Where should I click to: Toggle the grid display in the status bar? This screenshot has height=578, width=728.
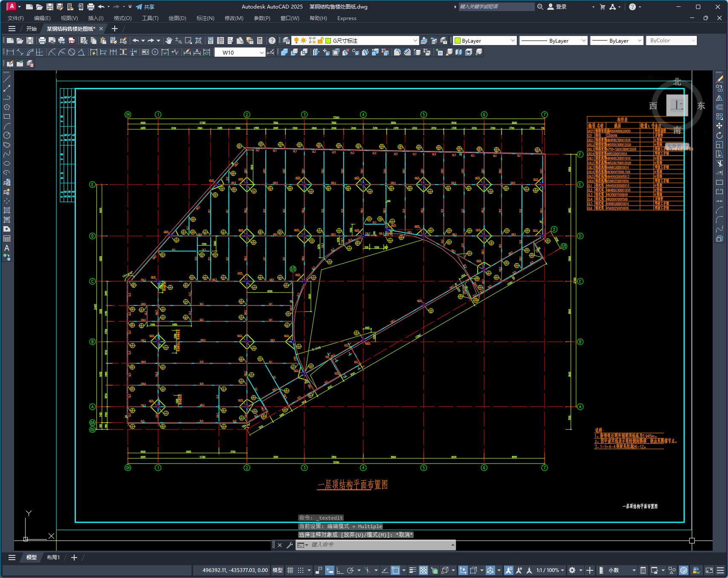pyautogui.click(x=290, y=570)
